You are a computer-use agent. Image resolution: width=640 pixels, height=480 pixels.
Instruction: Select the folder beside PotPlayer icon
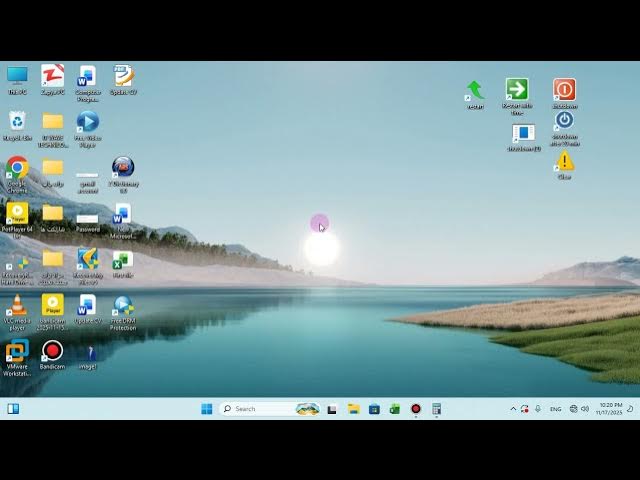pyautogui.click(x=53, y=218)
